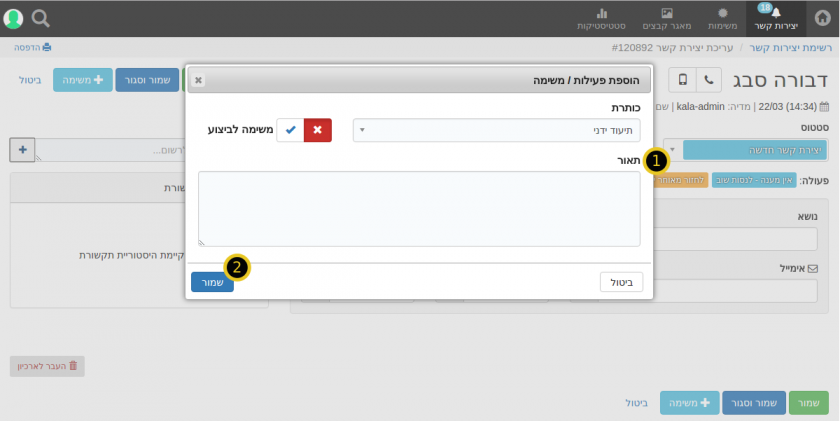Click the phone call icon button
840x421 pixels.
click(709, 80)
